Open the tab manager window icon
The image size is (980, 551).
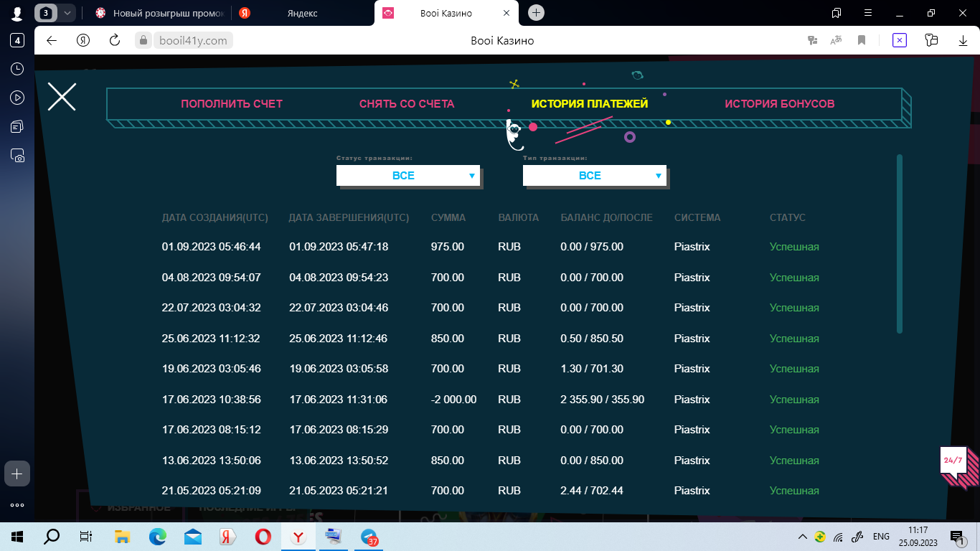tap(837, 13)
